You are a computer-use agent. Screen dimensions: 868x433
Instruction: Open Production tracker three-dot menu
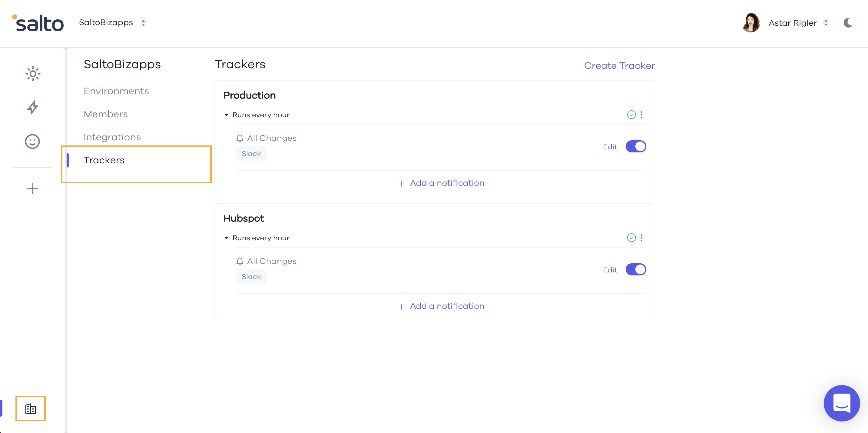click(641, 115)
